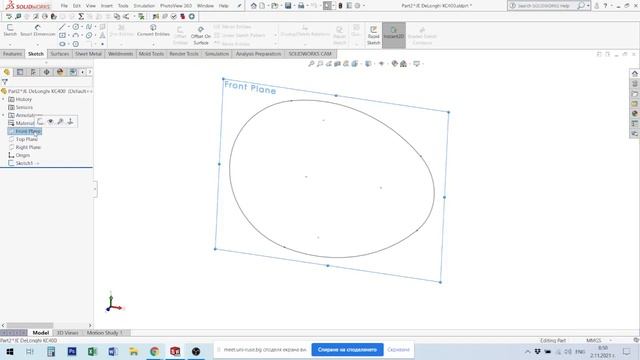Image resolution: width=640 pixels, height=360 pixels.
Task: Expand the History tree node
Action: [4, 99]
